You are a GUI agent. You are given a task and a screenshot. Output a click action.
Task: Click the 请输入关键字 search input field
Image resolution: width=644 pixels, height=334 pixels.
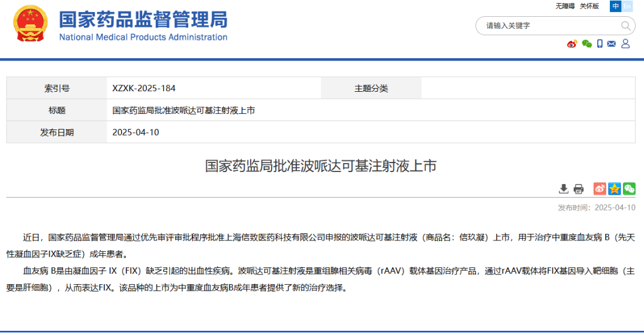point(546,26)
